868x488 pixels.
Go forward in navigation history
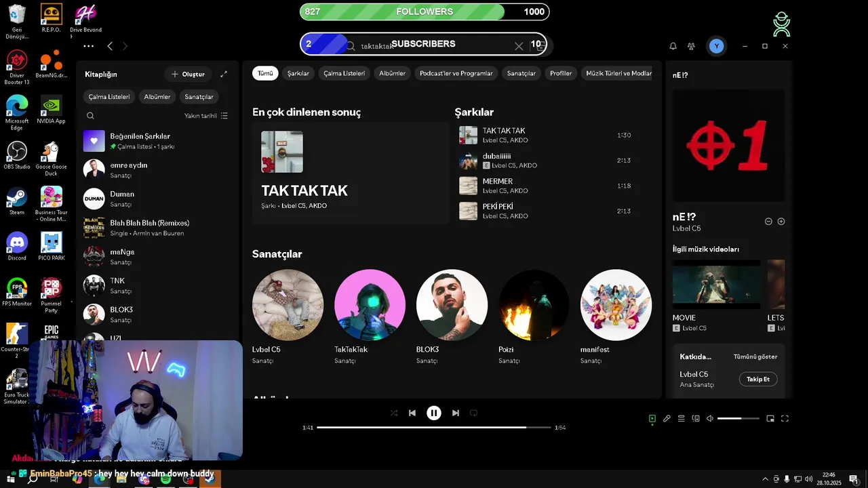tap(125, 46)
